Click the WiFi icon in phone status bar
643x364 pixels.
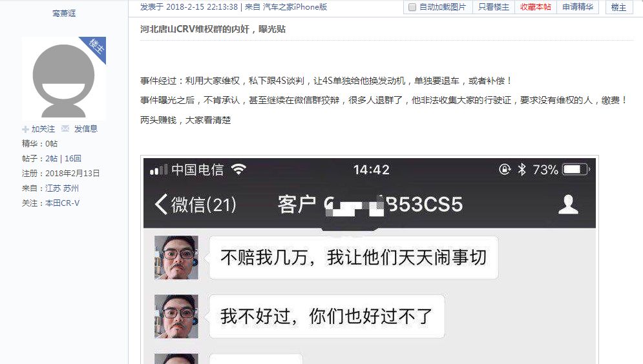238,169
